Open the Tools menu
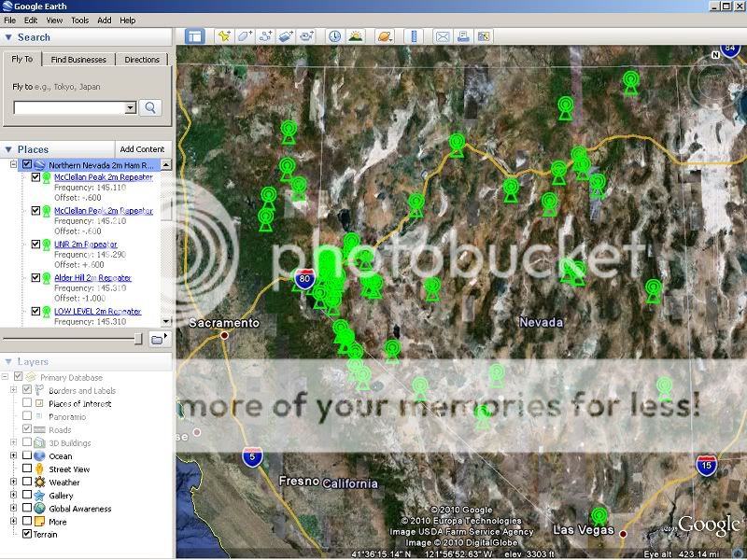 (x=80, y=20)
